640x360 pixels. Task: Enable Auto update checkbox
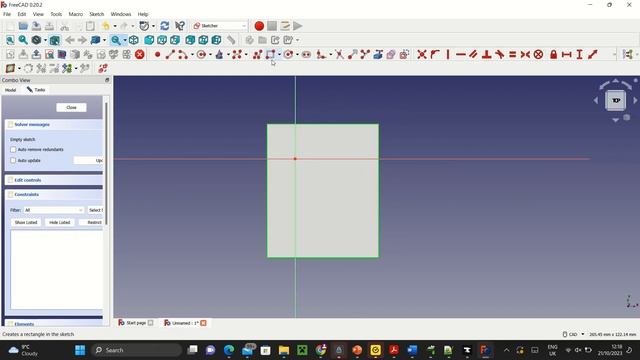tap(13, 160)
